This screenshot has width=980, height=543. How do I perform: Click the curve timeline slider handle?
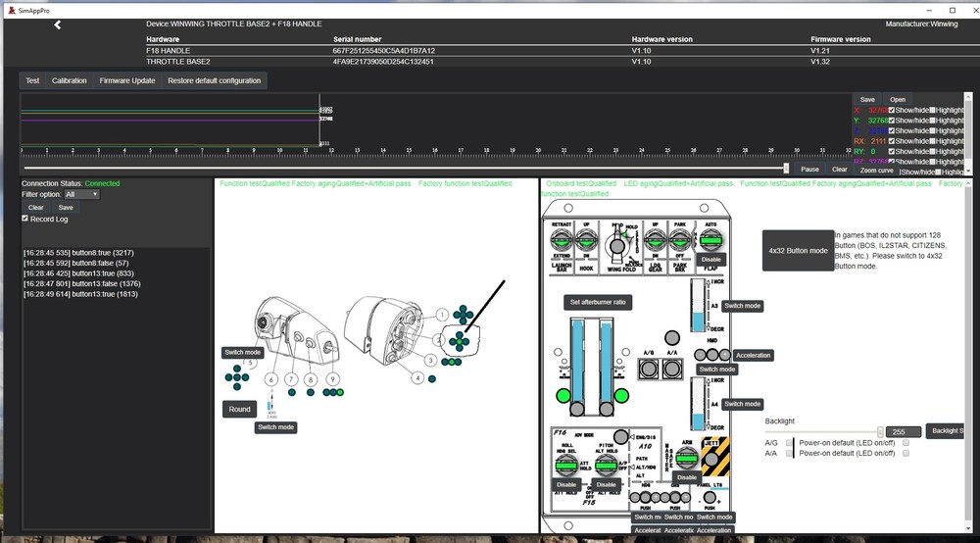(786, 168)
